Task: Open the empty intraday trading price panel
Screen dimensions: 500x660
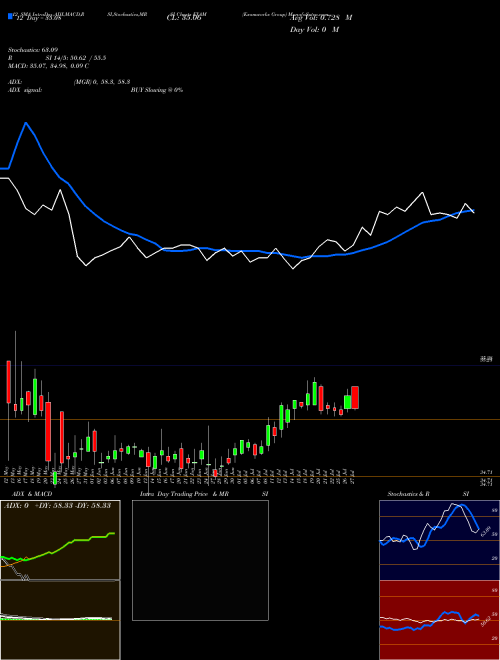Action: 200,560
